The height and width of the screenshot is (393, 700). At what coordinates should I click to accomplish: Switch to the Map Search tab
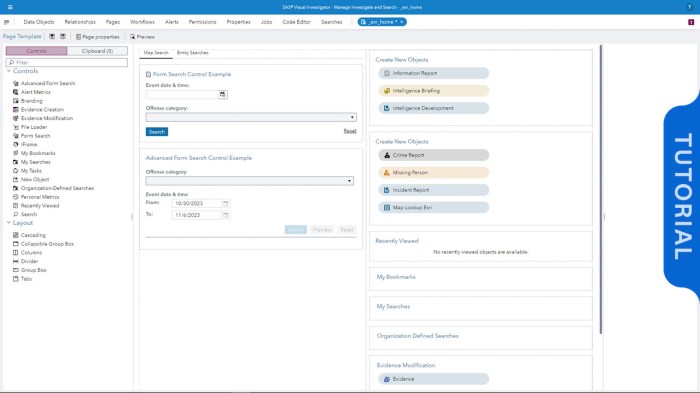[156, 53]
